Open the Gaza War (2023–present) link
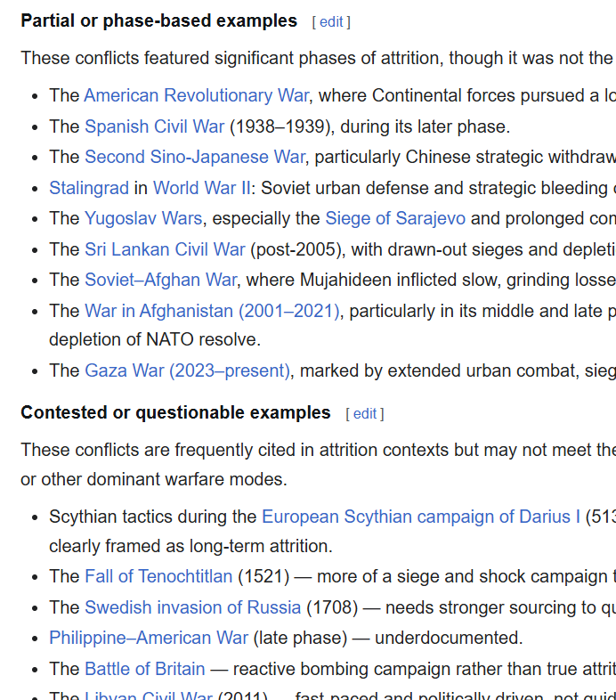 coord(187,370)
